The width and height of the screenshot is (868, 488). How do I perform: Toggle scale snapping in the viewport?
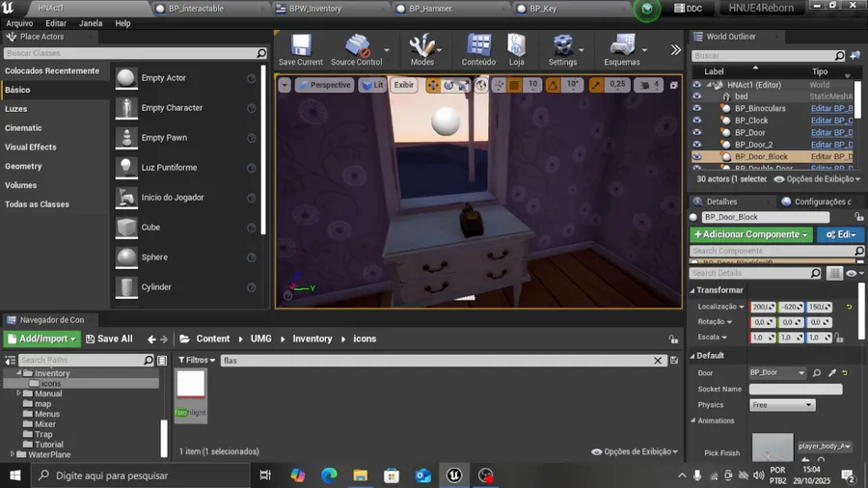tap(596, 85)
